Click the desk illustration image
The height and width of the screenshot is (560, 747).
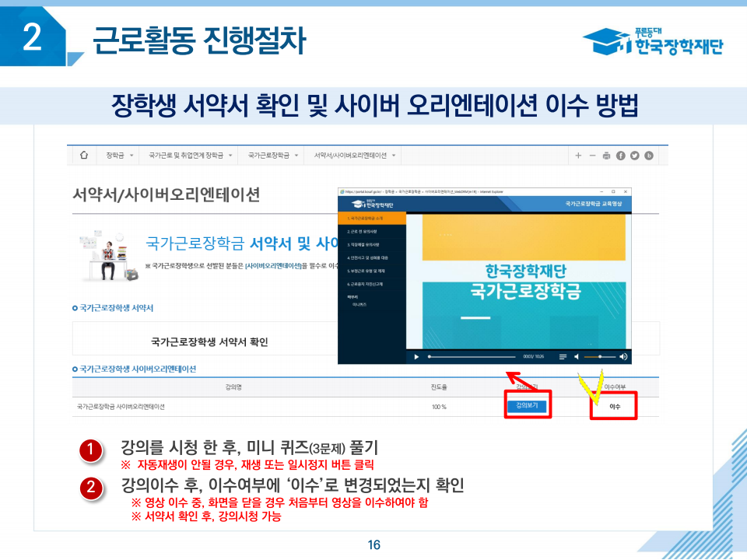coord(109,256)
